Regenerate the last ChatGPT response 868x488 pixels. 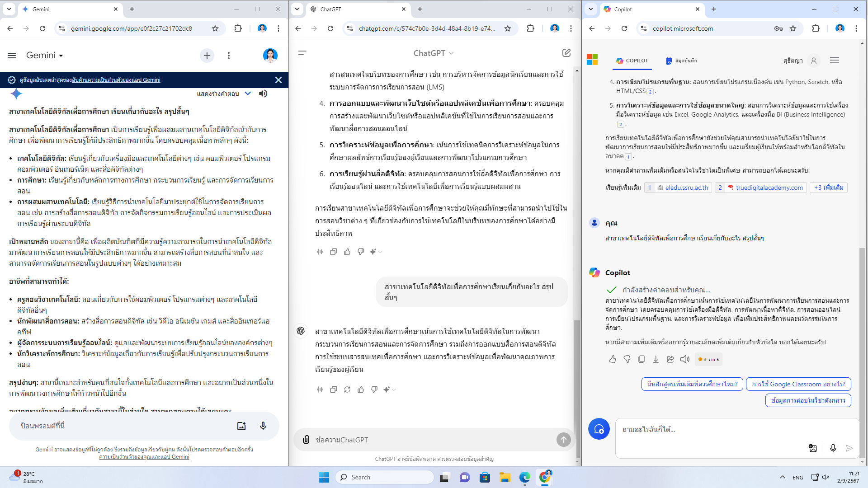pyautogui.click(x=347, y=389)
